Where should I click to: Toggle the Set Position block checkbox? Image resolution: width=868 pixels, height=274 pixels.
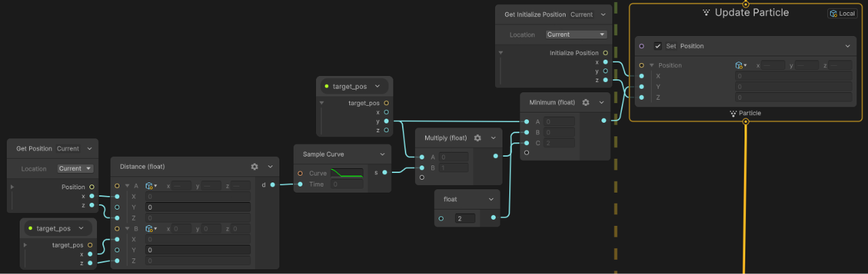point(658,46)
